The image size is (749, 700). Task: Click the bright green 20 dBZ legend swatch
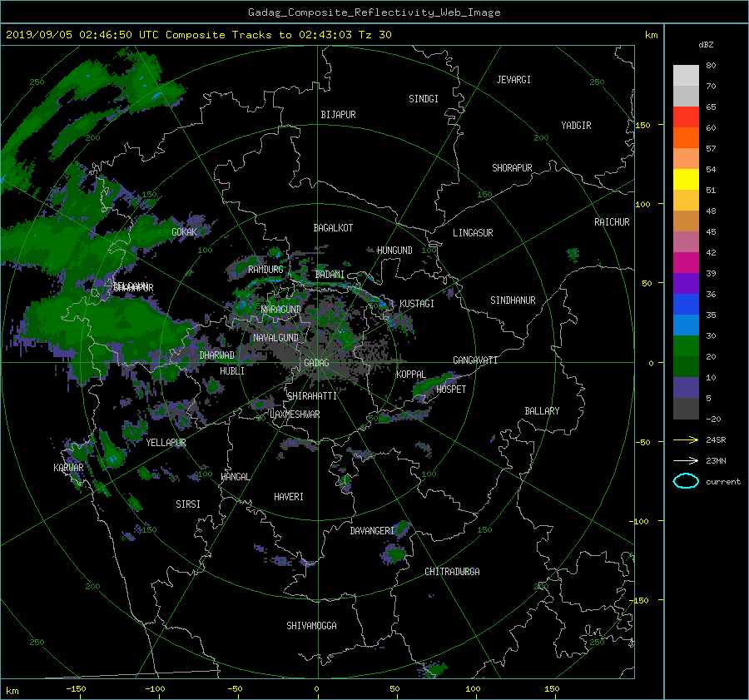coord(686,346)
